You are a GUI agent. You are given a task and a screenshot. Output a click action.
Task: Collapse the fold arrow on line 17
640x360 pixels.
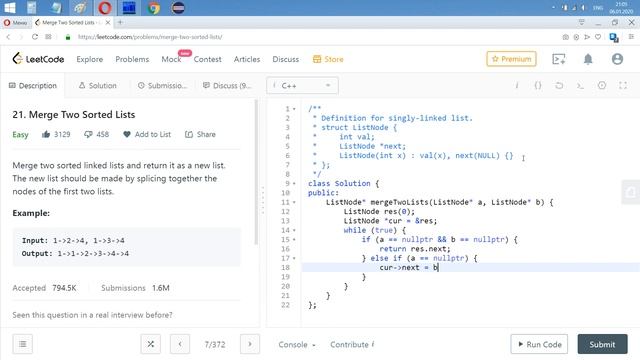[294, 258]
